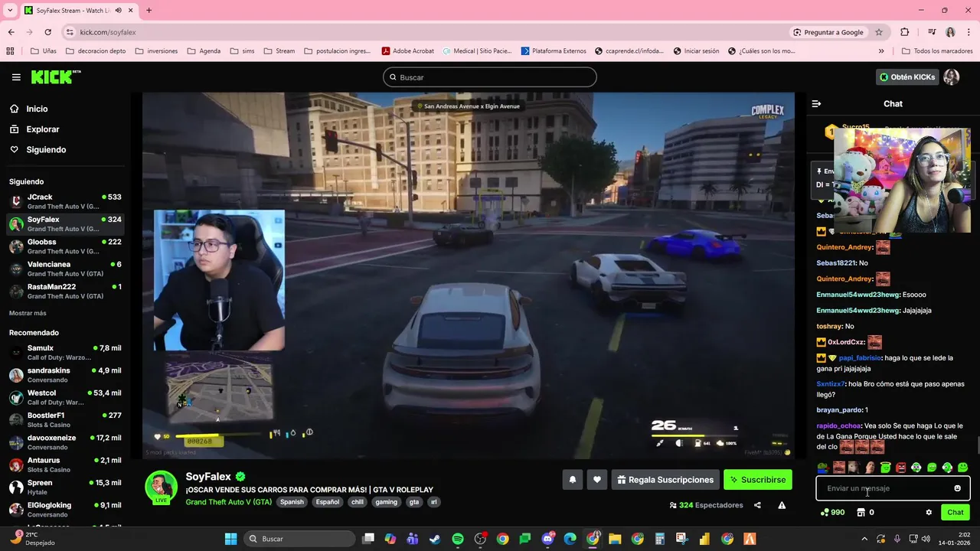Viewport: 980px width, 551px height.
Task: Show more bookmarks chevron
Action: pyautogui.click(x=881, y=51)
